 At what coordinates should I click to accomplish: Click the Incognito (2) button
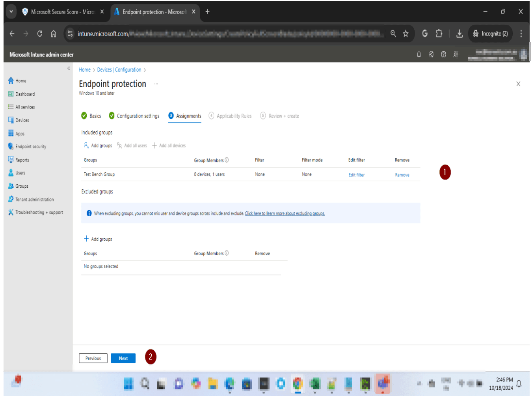point(490,34)
